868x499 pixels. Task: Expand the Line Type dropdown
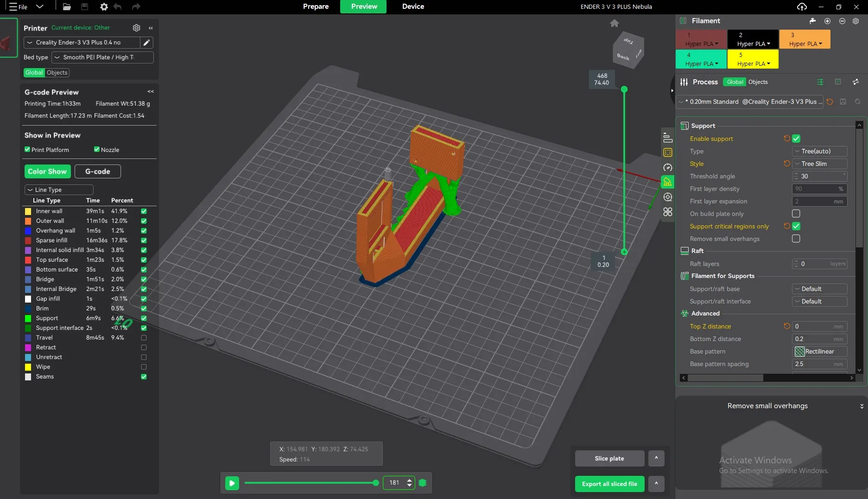click(59, 190)
